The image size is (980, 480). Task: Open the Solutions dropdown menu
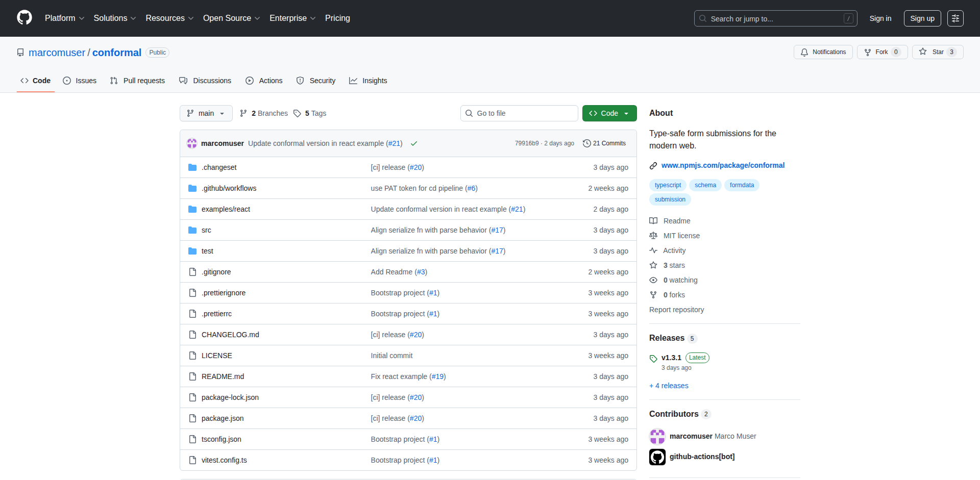pyautogui.click(x=115, y=18)
